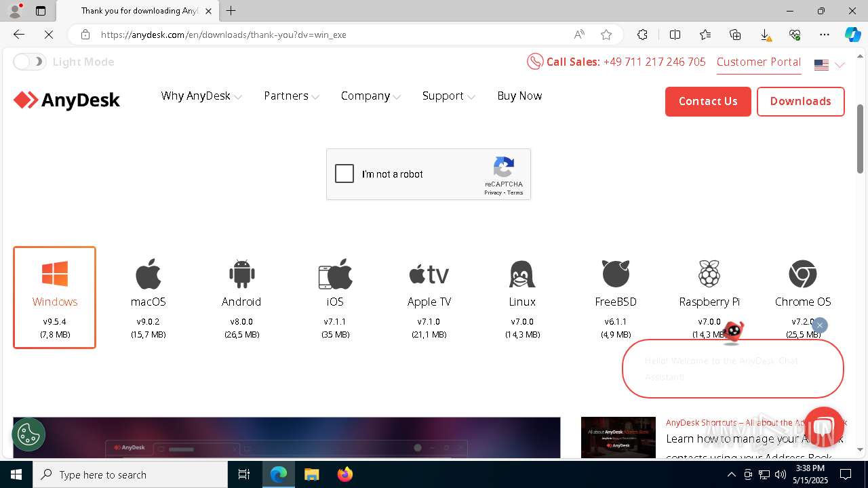Open reCAPTCHA Terms link
Screen dimensions: 868x488
coord(515,192)
